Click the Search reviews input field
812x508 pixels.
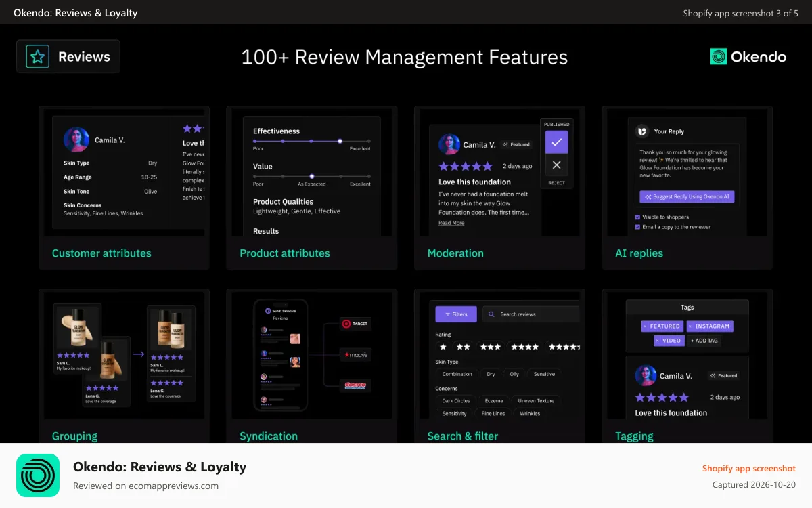(x=533, y=314)
